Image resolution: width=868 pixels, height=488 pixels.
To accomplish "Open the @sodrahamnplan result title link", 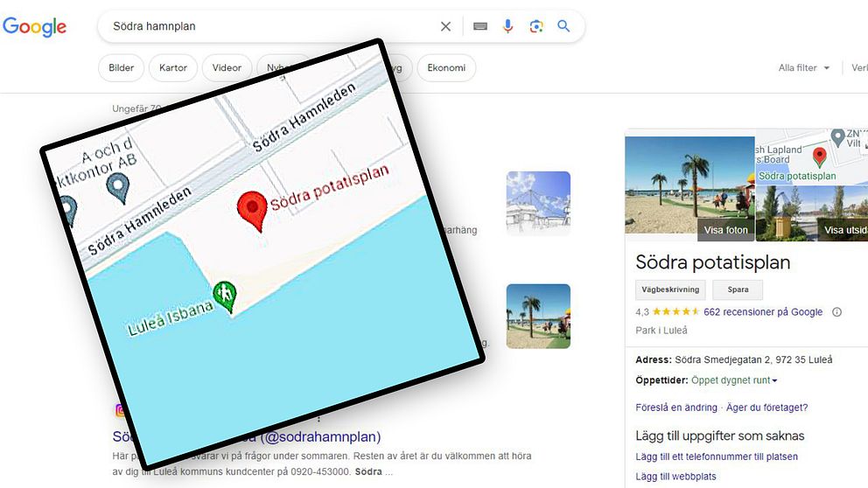I will click(321, 436).
